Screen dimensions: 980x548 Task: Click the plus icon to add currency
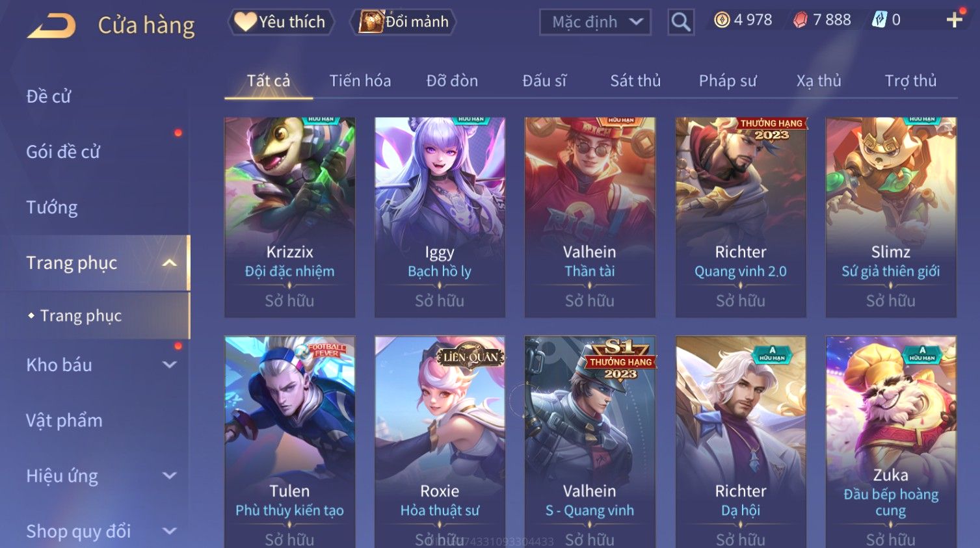point(954,20)
